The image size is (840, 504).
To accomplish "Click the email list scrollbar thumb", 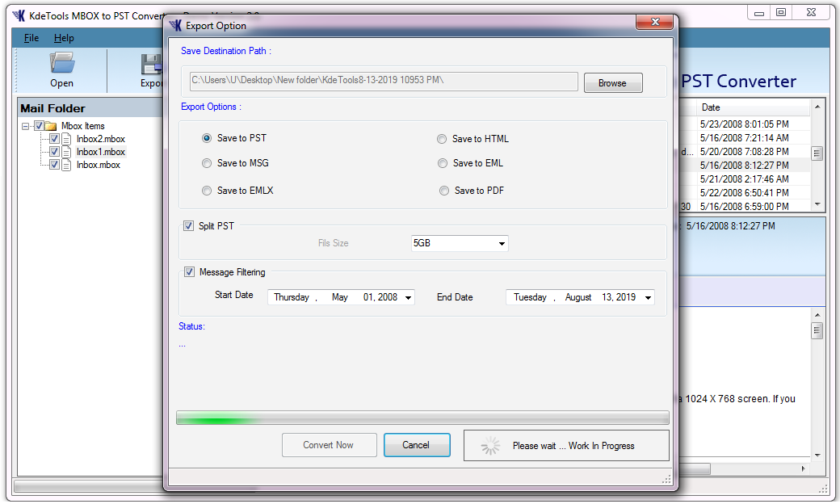I will point(817,153).
